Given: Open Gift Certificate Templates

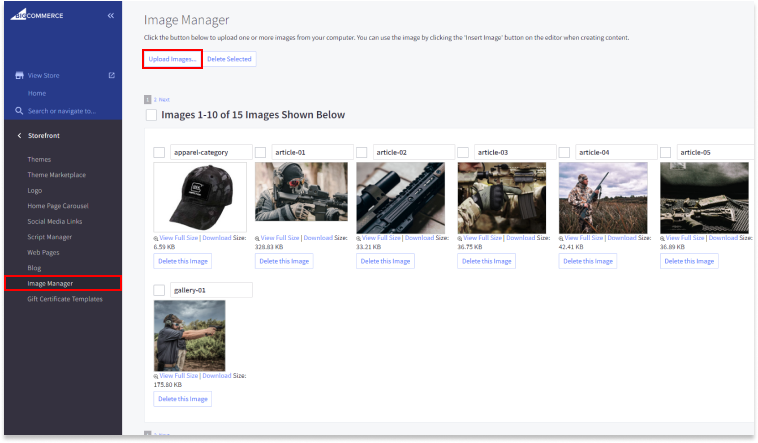Looking at the screenshot, I should [65, 299].
